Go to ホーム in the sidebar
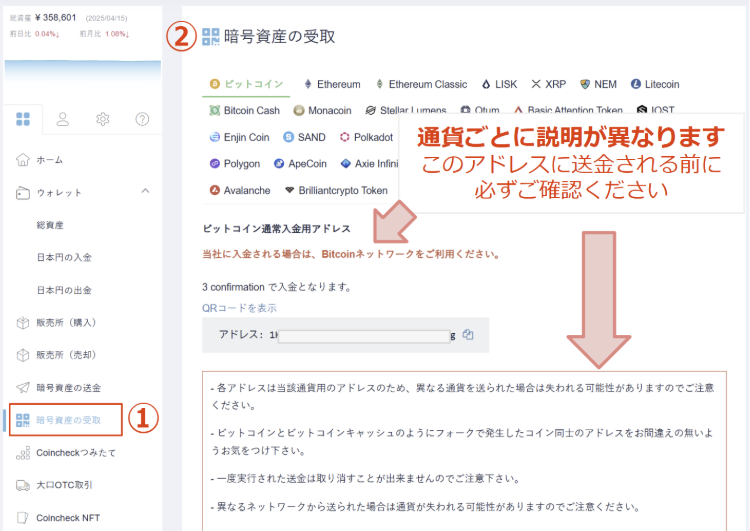This screenshot has width=750, height=531. tap(49, 160)
